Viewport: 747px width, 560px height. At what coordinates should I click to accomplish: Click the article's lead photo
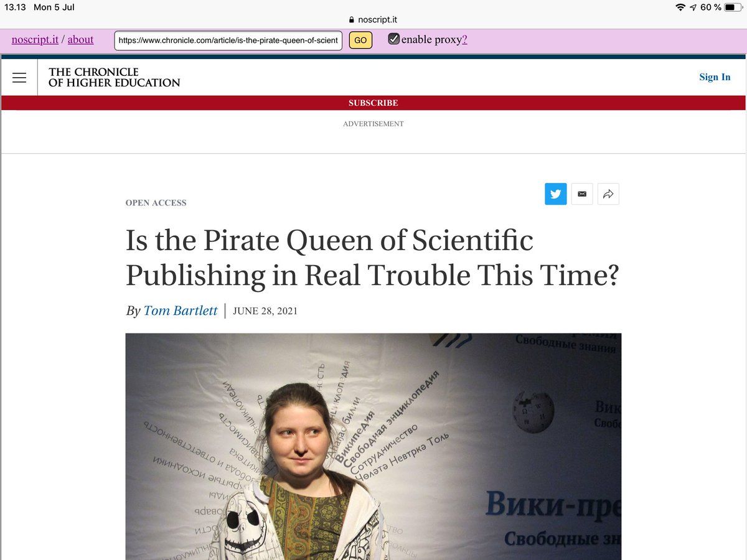tap(374, 446)
